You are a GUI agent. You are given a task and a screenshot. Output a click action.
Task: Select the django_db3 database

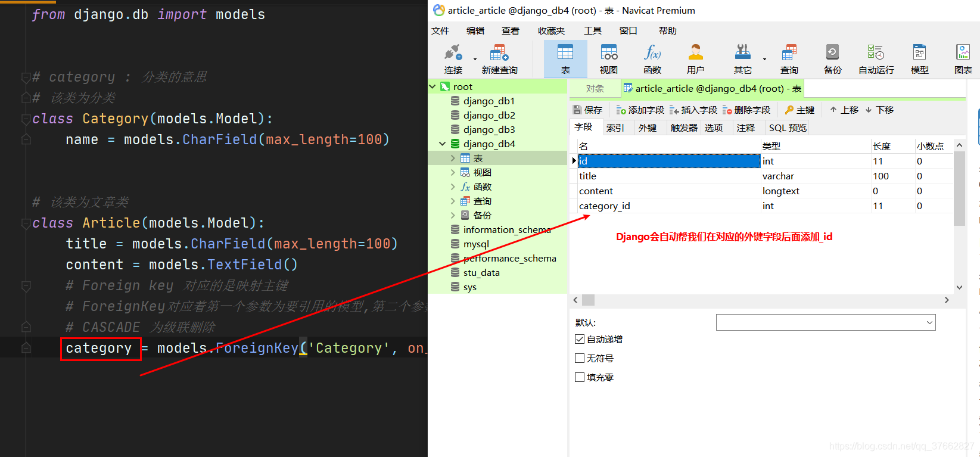click(x=489, y=130)
